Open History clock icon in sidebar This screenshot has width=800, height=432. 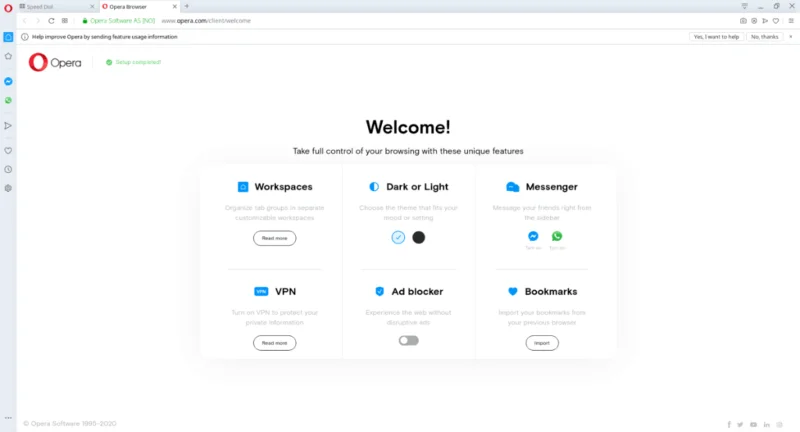[8, 169]
